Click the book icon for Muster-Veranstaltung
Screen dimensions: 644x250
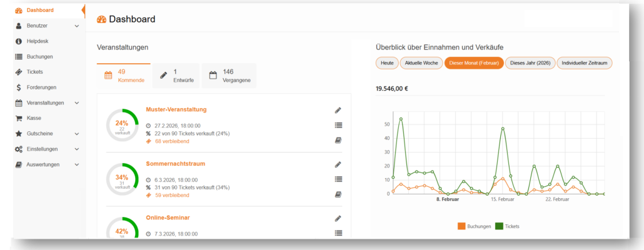[338, 141]
